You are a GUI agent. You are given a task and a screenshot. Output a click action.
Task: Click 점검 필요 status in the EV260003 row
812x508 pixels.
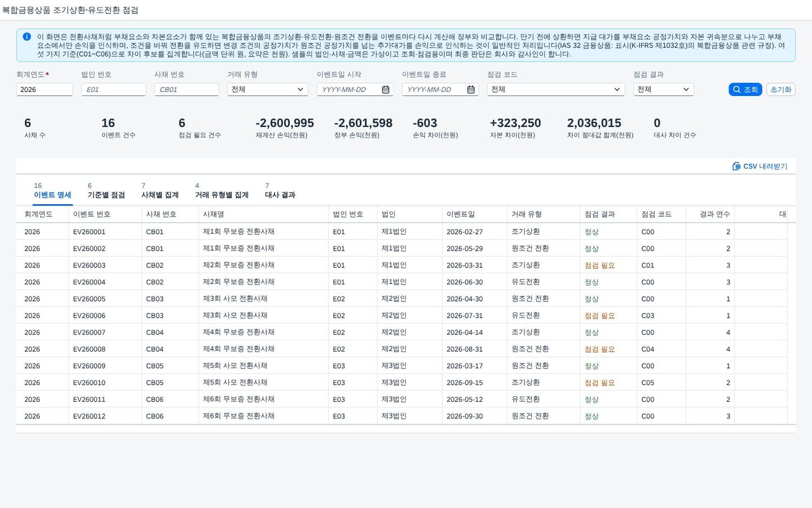click(x=599, y=265)
